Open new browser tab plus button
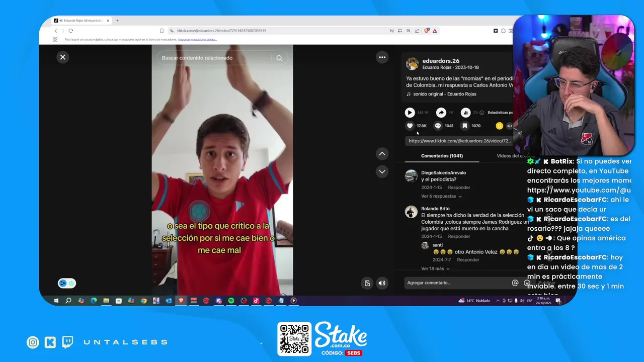 click(x=117, y=21)
